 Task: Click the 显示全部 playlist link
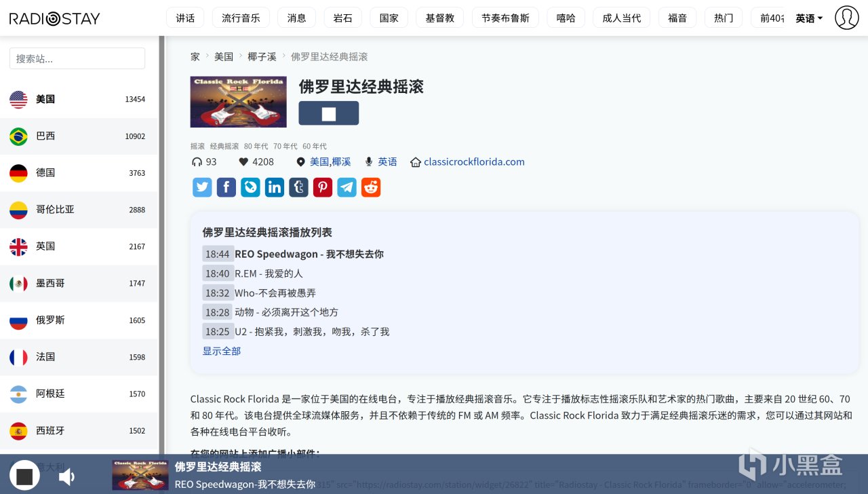click(x=221, y=351)
